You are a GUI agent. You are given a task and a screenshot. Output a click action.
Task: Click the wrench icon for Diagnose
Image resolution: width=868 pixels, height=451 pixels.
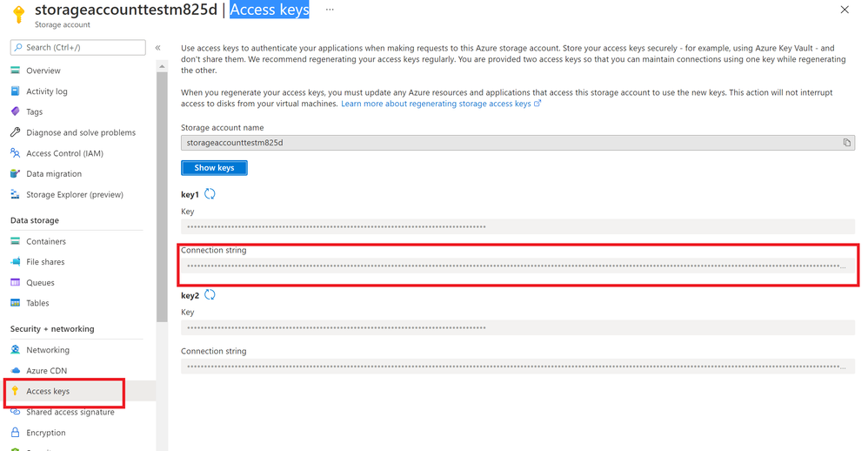pos(16,132)
